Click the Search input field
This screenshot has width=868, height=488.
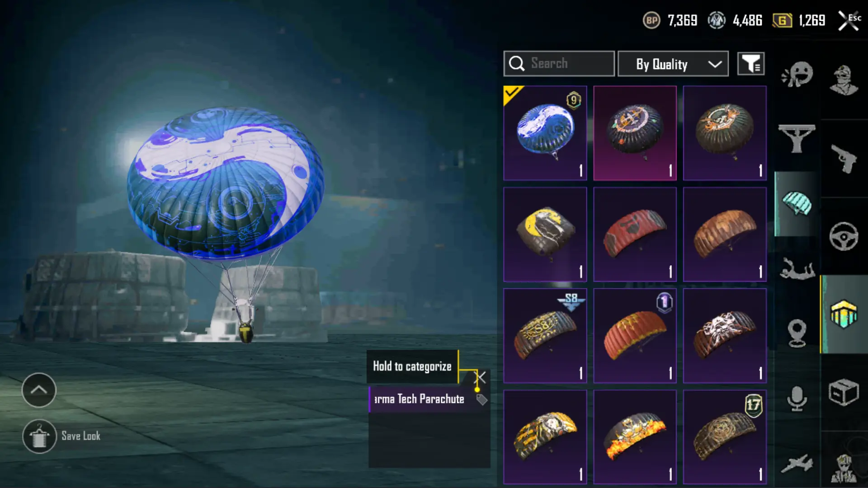pos(559,64)
